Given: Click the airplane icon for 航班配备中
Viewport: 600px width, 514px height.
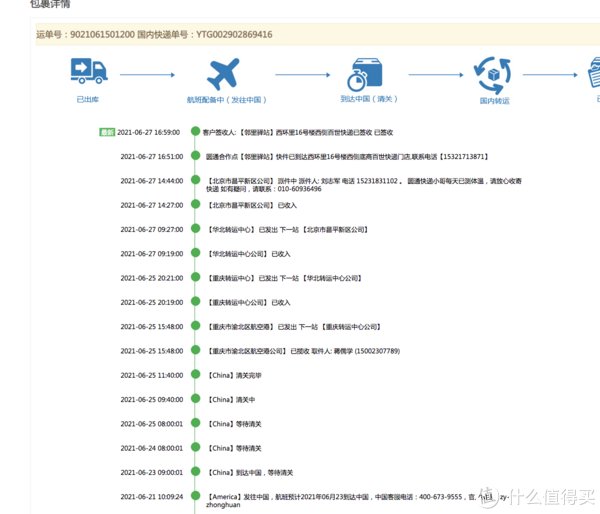Looking at the screenshot, I should click(x=223, y=74).
